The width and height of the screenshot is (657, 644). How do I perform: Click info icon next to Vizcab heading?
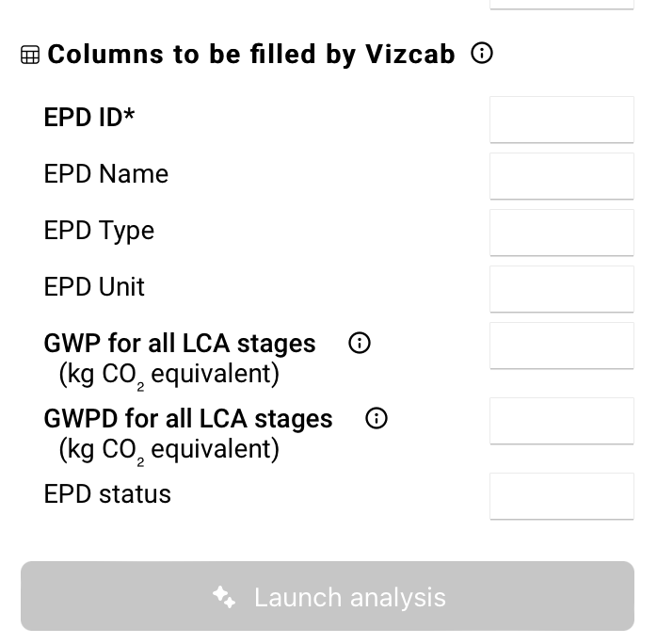(x=481, y=54)
